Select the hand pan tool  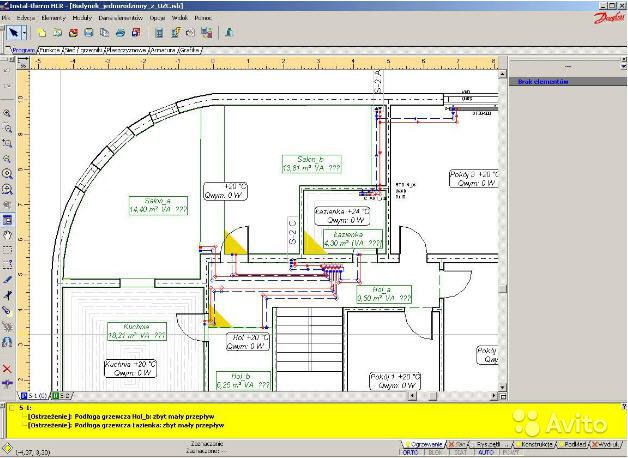pos(8,235)
